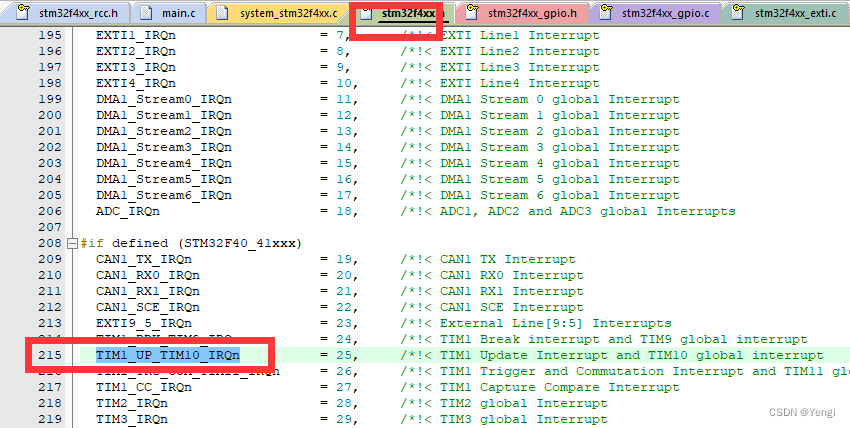The height and width of the screenshot is (428, 850).
Task: Click line number 195 in the gutter
Action: click(x=50, y=36)
